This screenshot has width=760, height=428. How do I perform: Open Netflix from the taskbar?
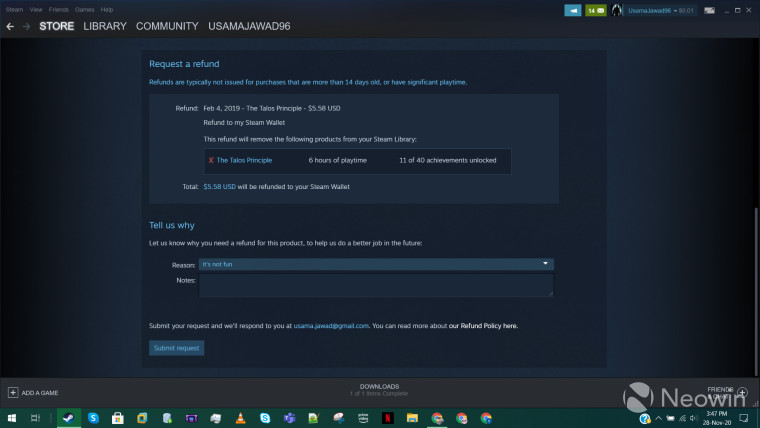coord(388,418)
